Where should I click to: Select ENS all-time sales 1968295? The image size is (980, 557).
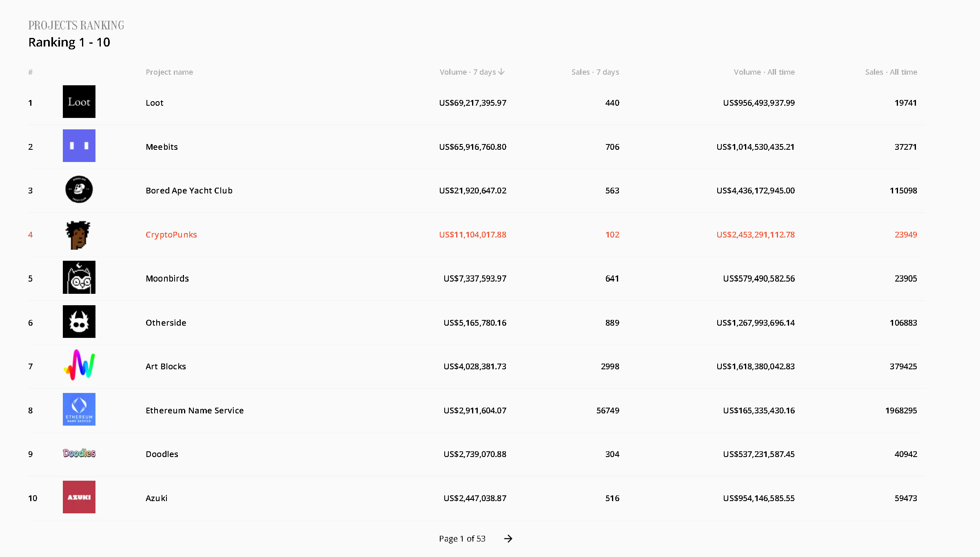point(901,411)
